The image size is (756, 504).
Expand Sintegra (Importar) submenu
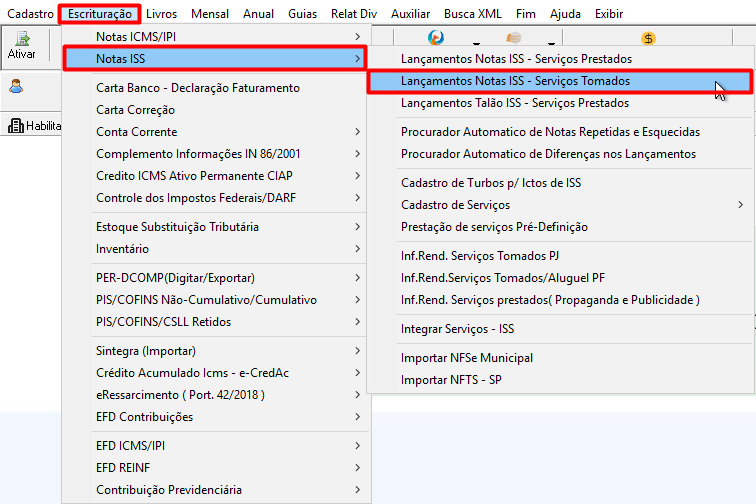pos(216,351)
